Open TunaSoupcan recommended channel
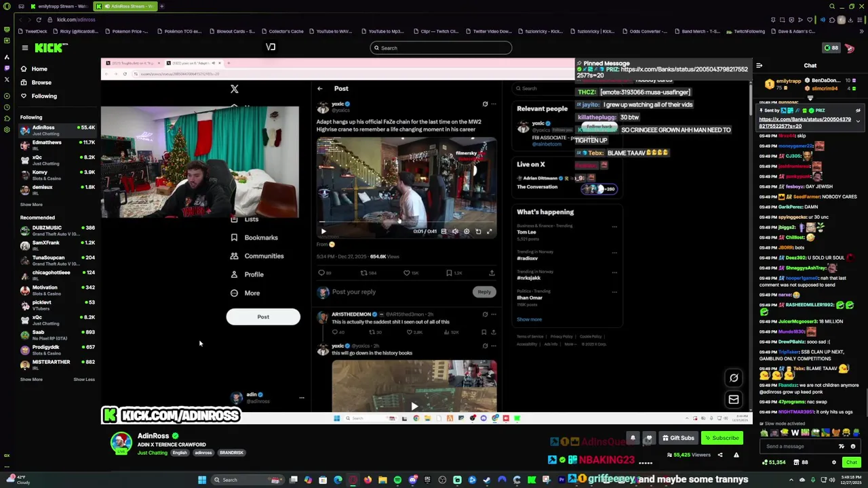The height and width of the screenshot is (488, 868). (x=58, y=260)
